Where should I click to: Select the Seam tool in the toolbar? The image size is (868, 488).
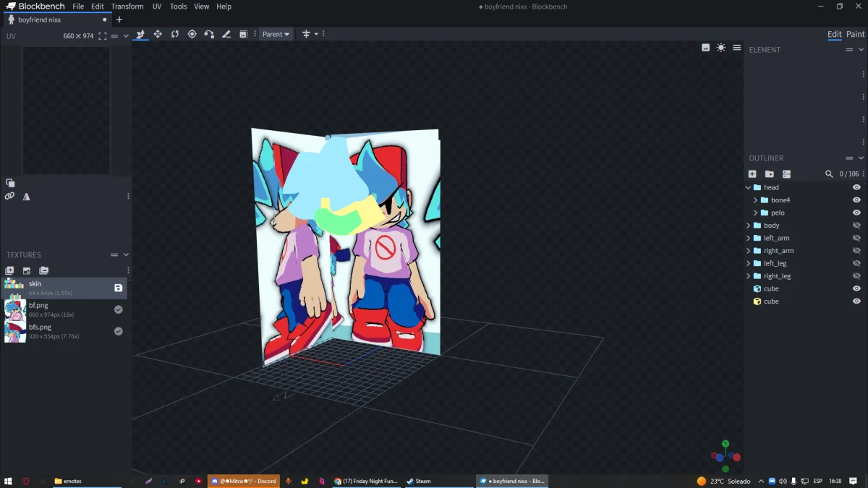(226, 34)
